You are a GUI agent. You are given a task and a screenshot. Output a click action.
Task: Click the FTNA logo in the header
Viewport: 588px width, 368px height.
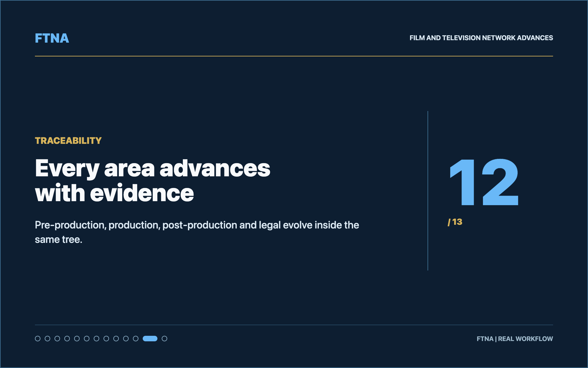tap(52, 38)
